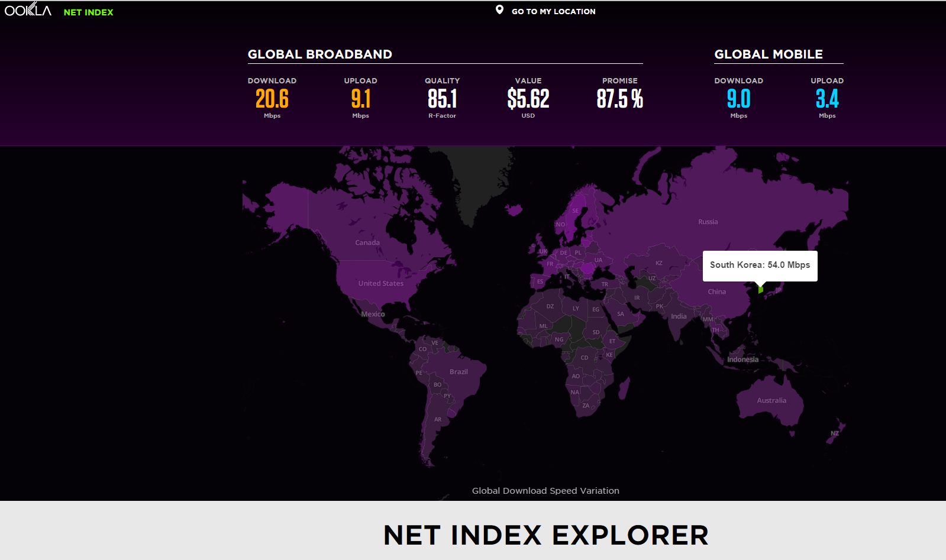The height and width of the screenshot is (560, 946).
Task: Click the NZ label on the map
Action: [835, 433]
